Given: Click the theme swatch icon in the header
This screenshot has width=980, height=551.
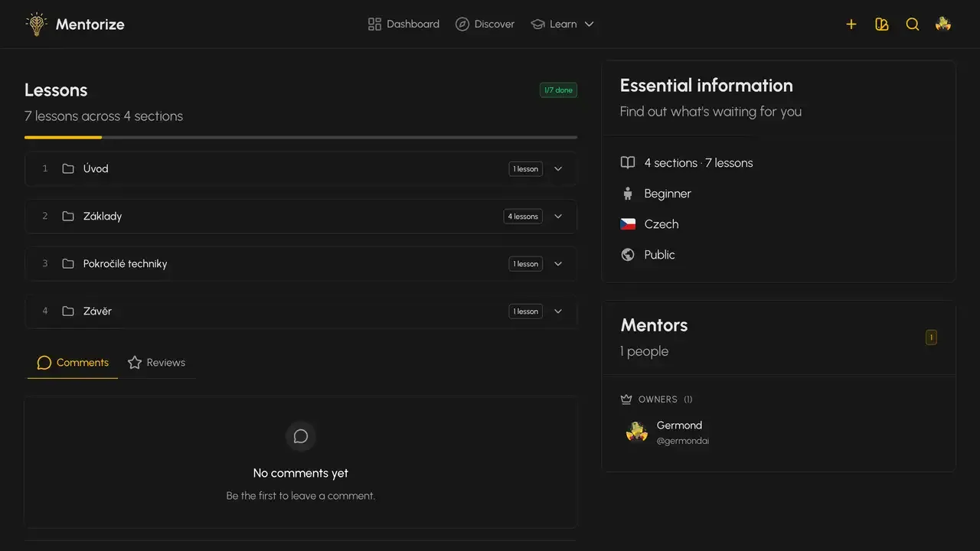Looking at the screenshot, I should tap(882, 24).
